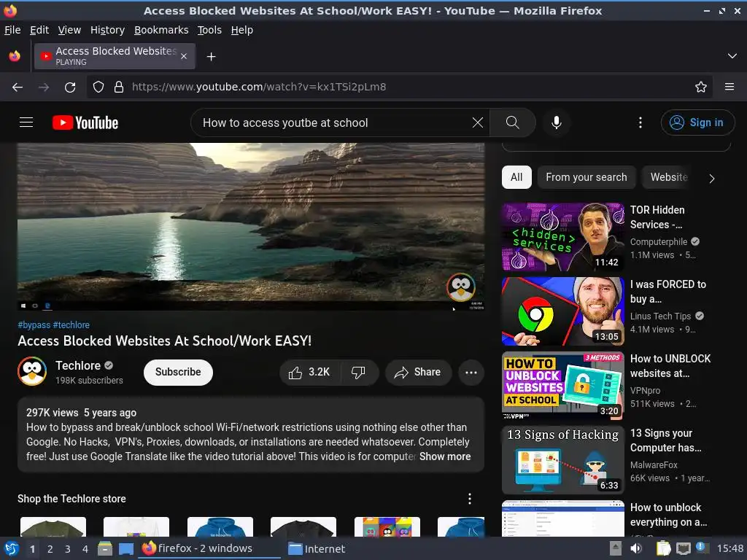Viewport: 747px width, 560px height.
Task: Open the TOR Hidden Services video thumbnail
Action: click(x=563, y=237)
